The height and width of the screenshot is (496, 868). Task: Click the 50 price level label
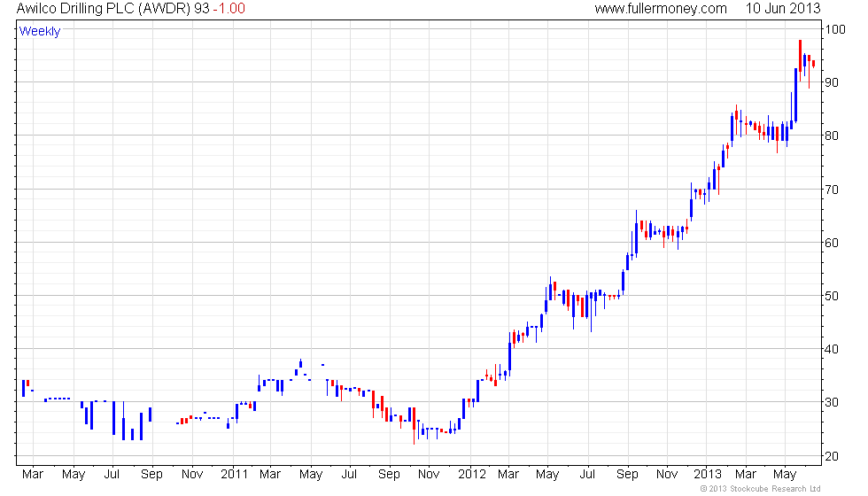832,296
